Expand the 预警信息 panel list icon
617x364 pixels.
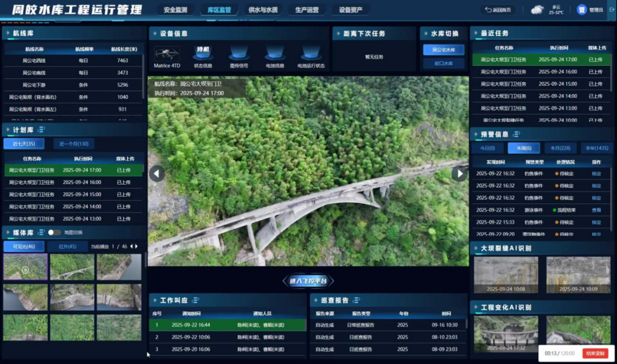516,134
